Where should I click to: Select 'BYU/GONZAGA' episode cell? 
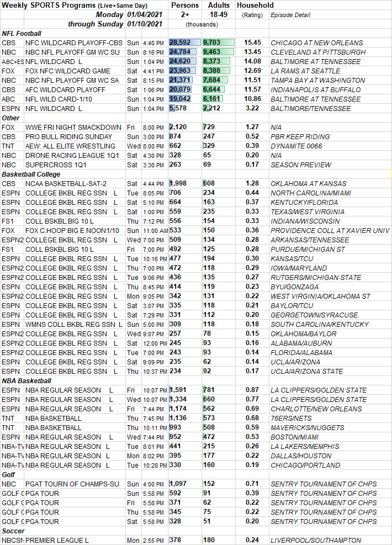coord(294,287)
